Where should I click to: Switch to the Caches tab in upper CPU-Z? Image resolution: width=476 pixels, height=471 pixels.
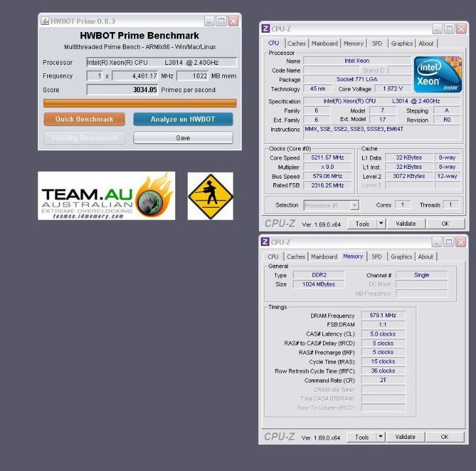296,44
